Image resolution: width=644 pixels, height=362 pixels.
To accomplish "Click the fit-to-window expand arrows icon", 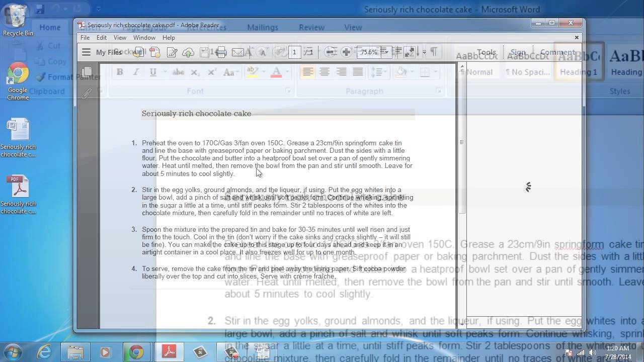I will (410, 52).
